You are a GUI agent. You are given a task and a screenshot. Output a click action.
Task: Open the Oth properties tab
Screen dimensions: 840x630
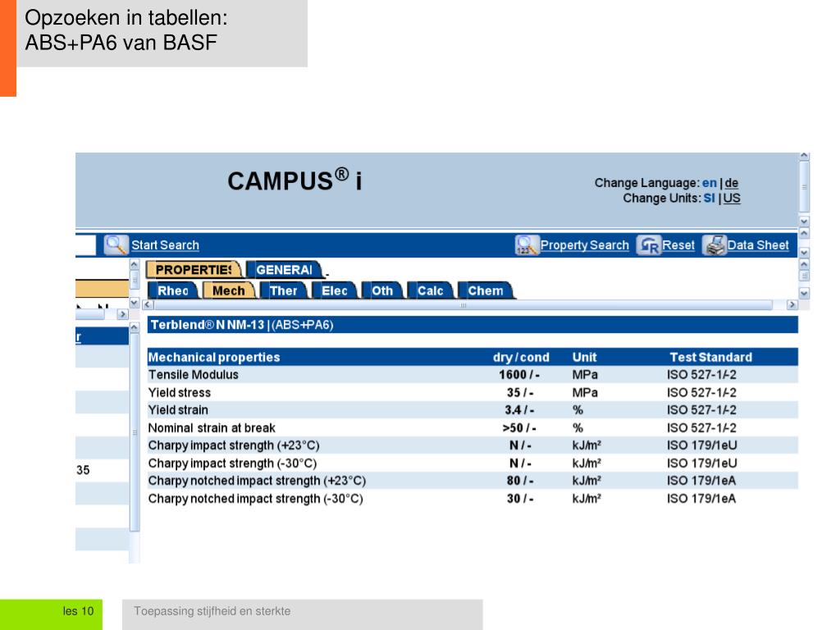(382, 290)
